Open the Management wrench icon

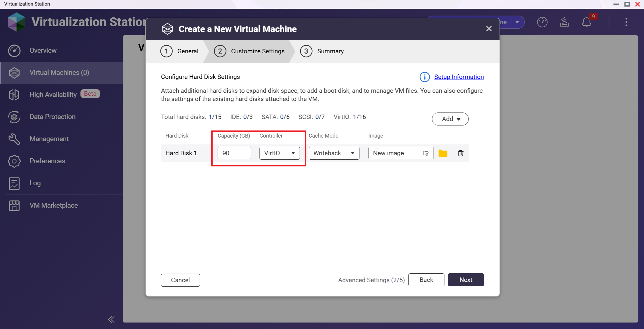point(14,139)
